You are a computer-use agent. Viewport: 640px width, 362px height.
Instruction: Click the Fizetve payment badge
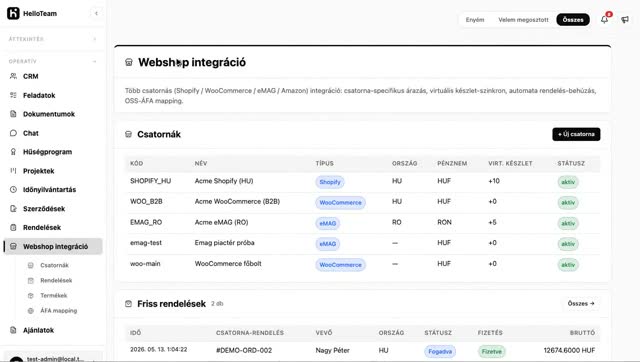pyautogui.click(x=491, y=351)
